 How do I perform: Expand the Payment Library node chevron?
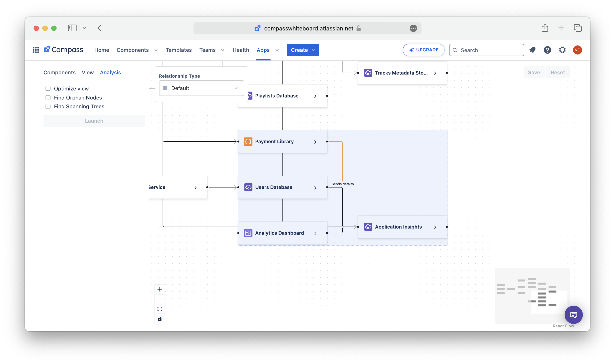point(315,142)
